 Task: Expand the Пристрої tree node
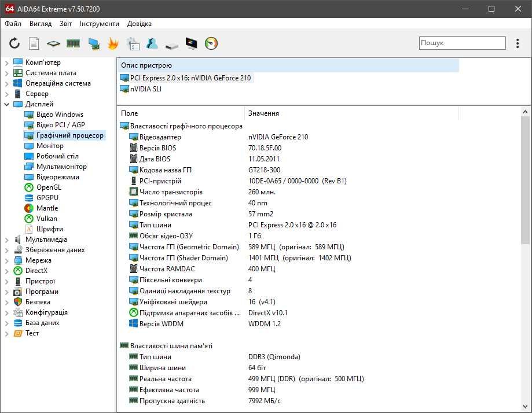pyautogui.click(x=7, y=282)
